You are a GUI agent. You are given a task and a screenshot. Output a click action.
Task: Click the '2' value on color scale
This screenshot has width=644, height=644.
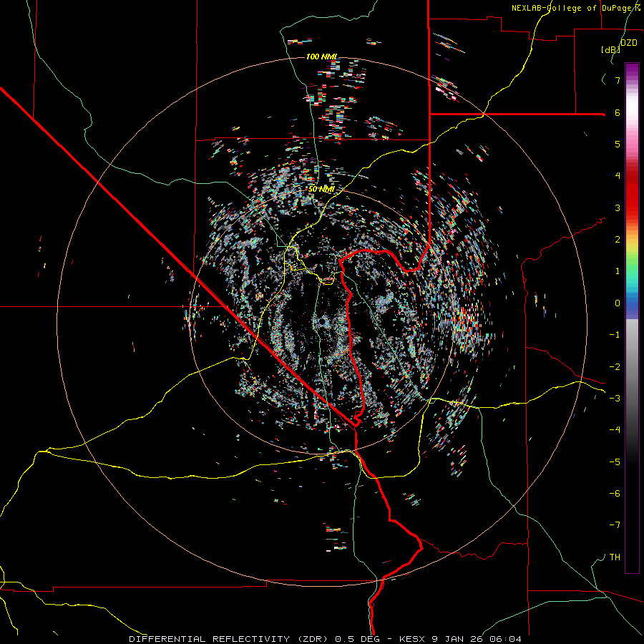tap(618, 240)
